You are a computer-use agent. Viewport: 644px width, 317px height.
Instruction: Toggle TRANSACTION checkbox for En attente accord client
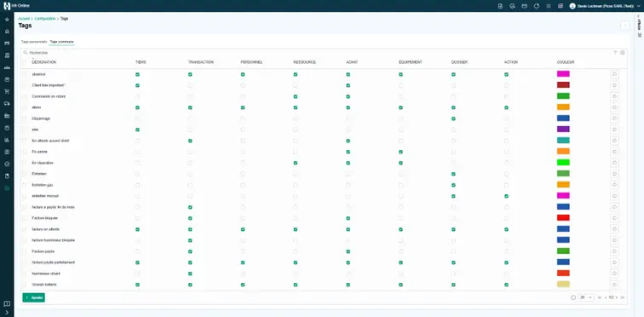click(190, 141)
